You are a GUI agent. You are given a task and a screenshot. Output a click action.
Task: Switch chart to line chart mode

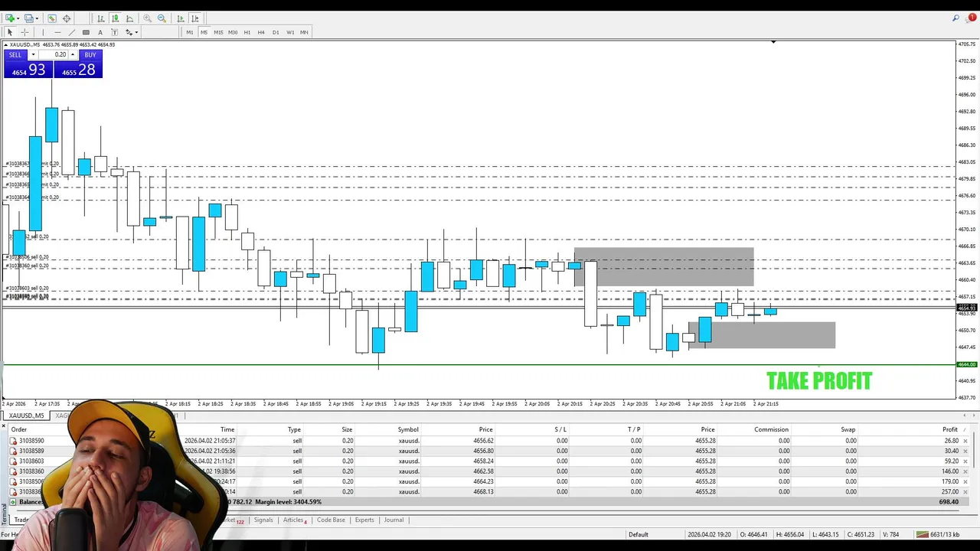click(129, 18)
